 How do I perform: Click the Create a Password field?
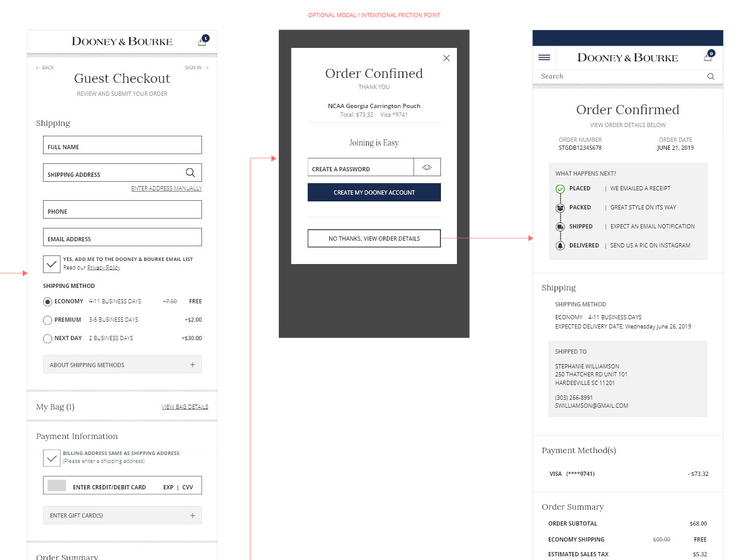360,167
